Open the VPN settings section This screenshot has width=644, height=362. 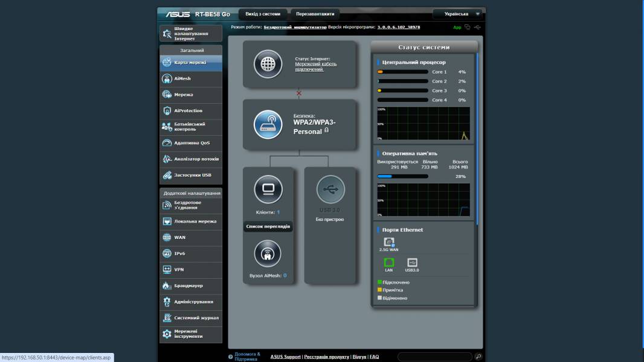click(x=190, y=270)
